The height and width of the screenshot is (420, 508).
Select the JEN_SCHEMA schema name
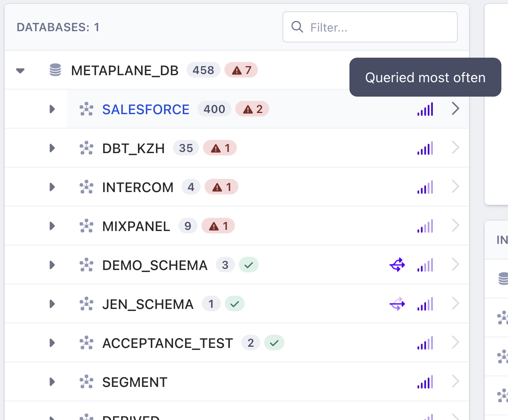pyautogui.click(x=148, y=304)
